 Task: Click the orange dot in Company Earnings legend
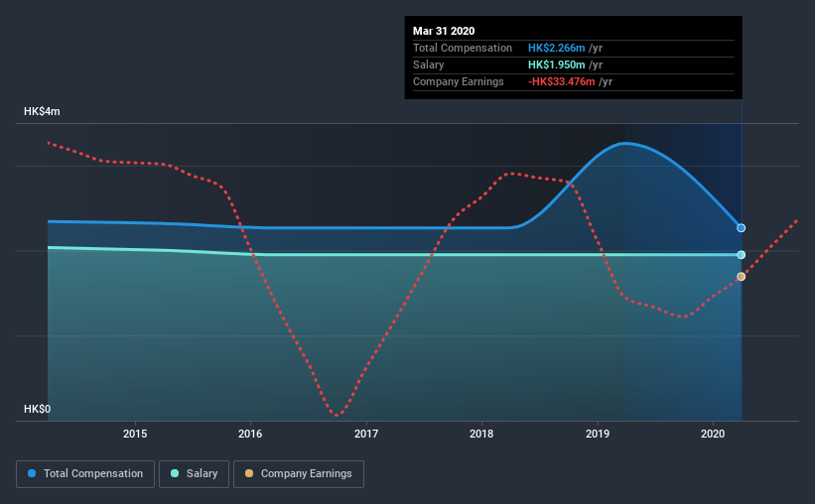[x=249, y=473]
